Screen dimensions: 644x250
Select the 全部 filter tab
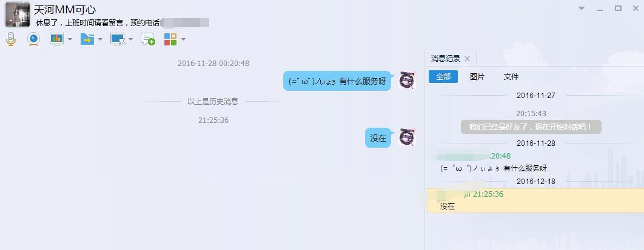pos(443,77)
